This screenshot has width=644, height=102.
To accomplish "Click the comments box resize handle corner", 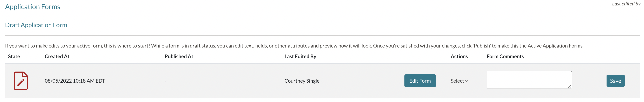I will pos(570,86).
